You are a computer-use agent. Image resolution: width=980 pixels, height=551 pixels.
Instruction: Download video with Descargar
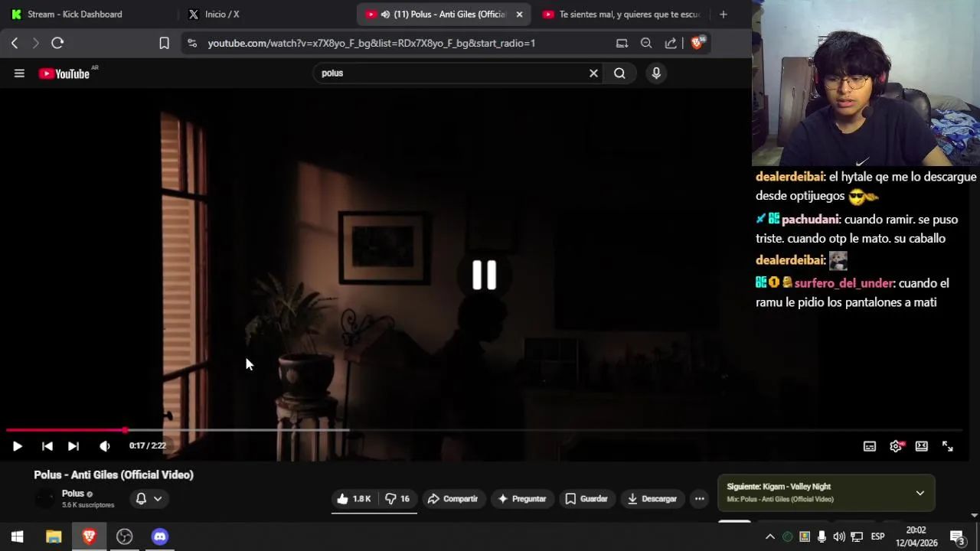pyautogui.click(x=652, y=499)
